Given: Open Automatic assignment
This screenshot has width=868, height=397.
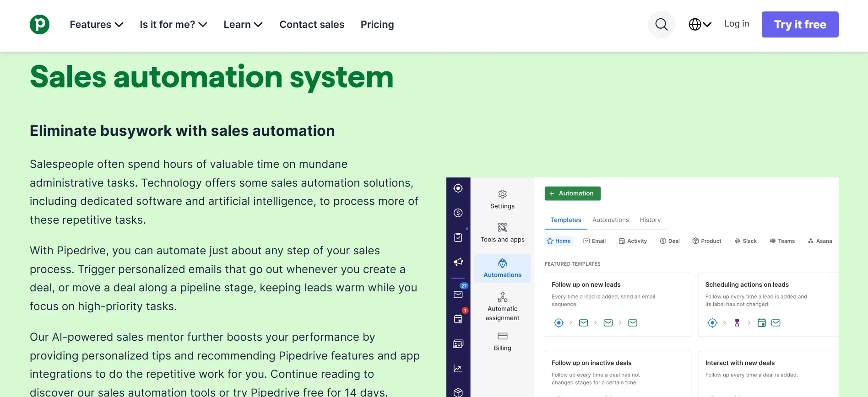Looking at the screenshot, I should 502,306.
